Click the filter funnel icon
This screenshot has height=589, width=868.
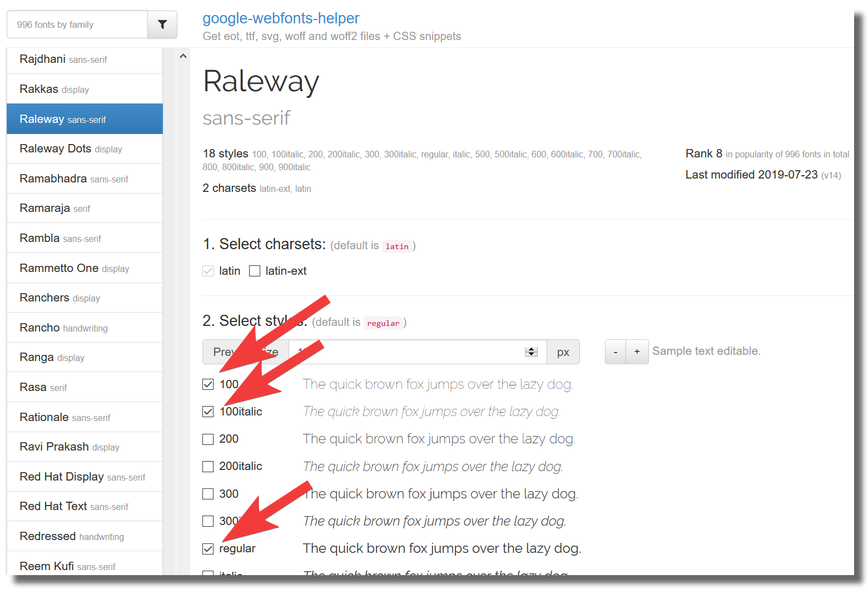(x=162, y=24)
